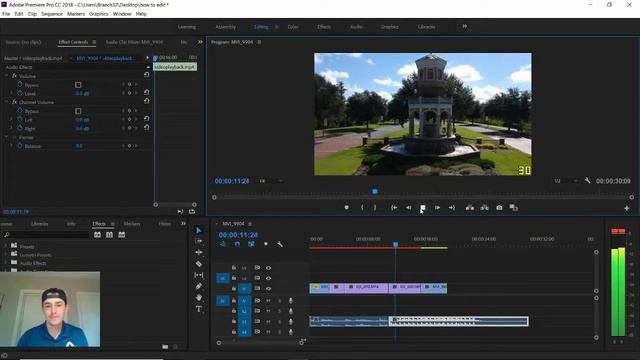Mute audio track A1
The height and width of the screenshot is (360, 640).
point(268,300)
